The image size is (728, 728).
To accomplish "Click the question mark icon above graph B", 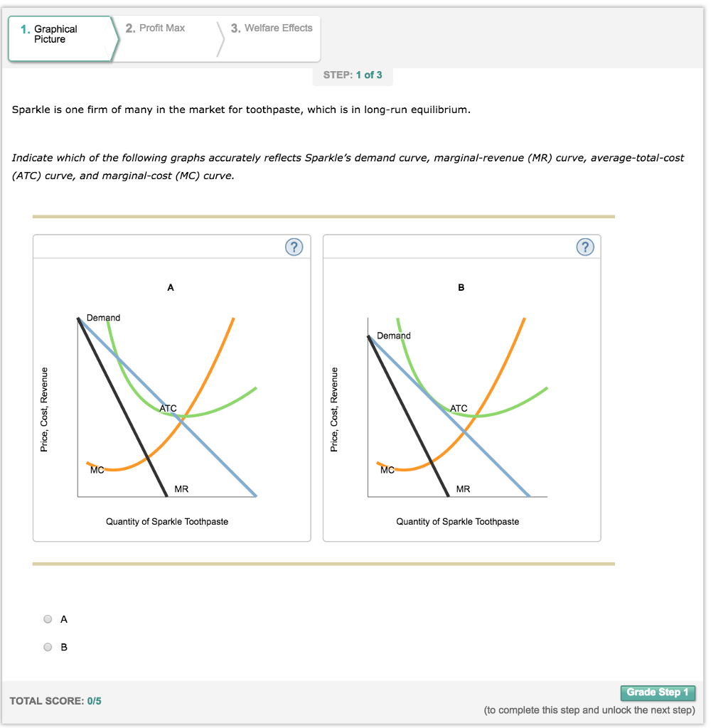I will [x=584, y=247].
